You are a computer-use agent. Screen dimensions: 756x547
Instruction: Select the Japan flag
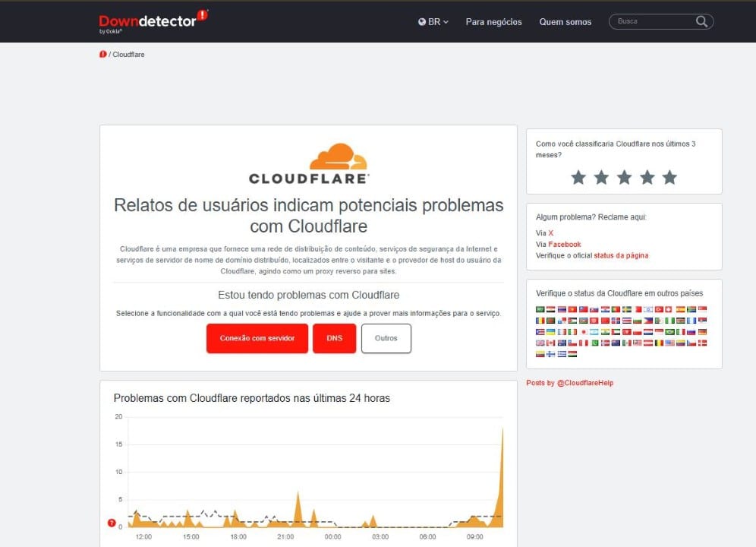tap(584, 332)
